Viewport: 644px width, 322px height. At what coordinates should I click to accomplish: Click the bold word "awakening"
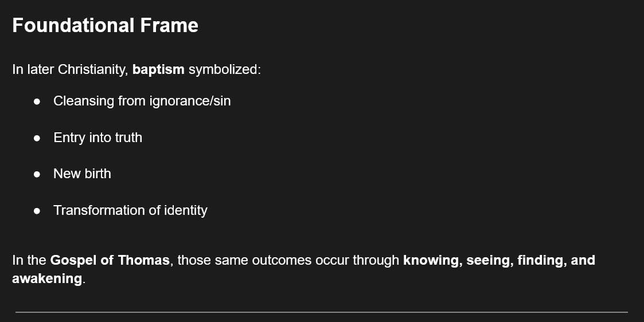coord(47,278)
